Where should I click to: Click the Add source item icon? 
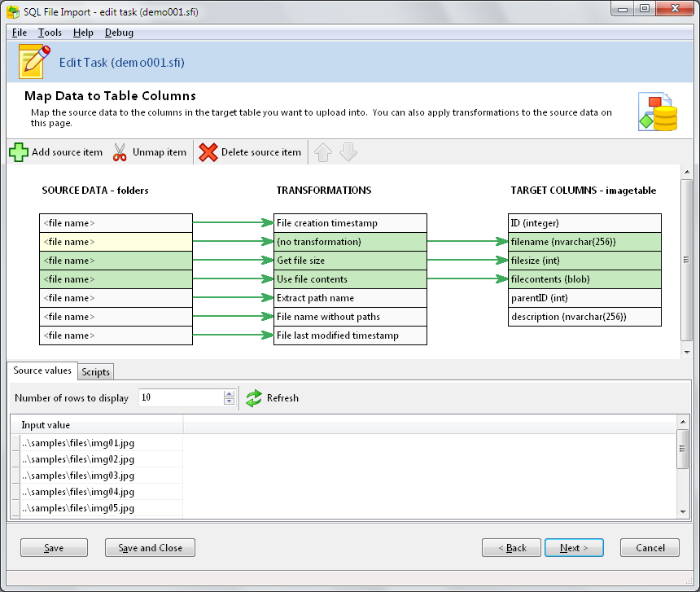coord(17,151)
